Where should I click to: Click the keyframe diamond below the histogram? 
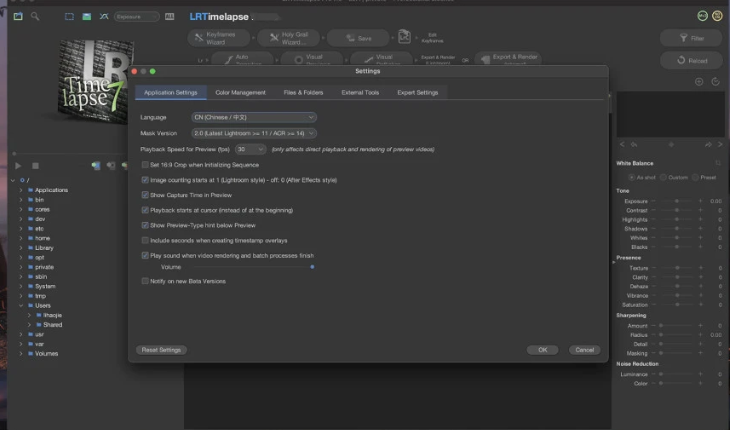[x=671, y=145]
